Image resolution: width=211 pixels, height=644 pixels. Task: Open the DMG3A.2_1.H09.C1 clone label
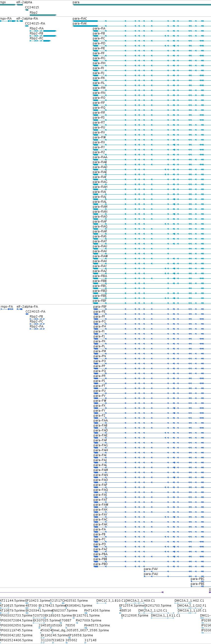pyautogui.click(x=140, y=601)
